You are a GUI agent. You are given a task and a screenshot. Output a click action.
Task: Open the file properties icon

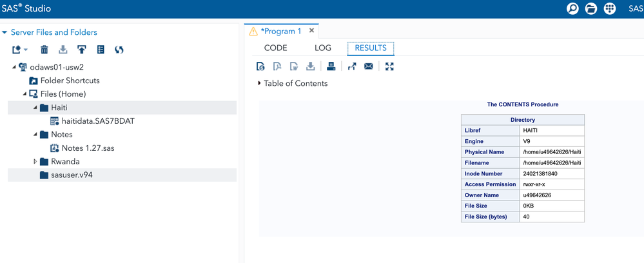(101, 50)
